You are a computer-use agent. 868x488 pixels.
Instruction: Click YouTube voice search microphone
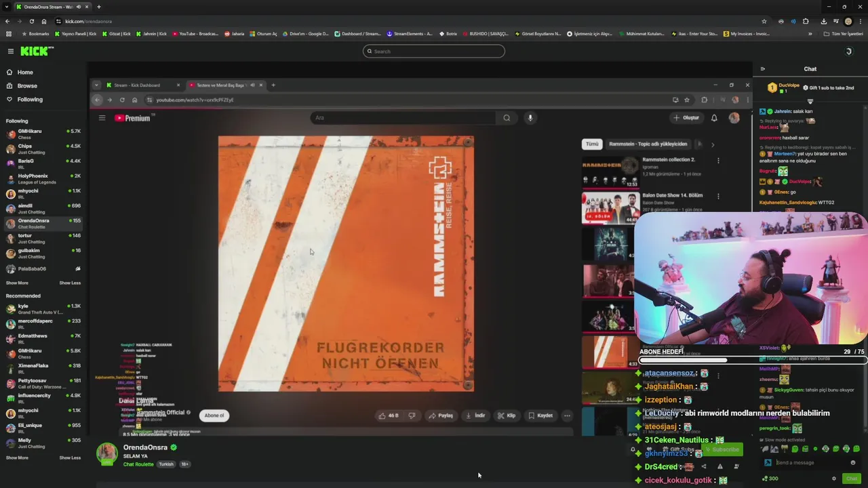click(x=530, y=118)
